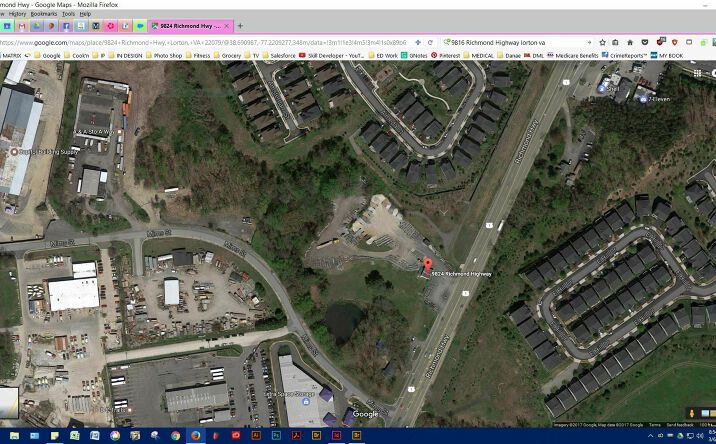Open the Help menu
Screen dimensions: 716x444
(85, 14)
